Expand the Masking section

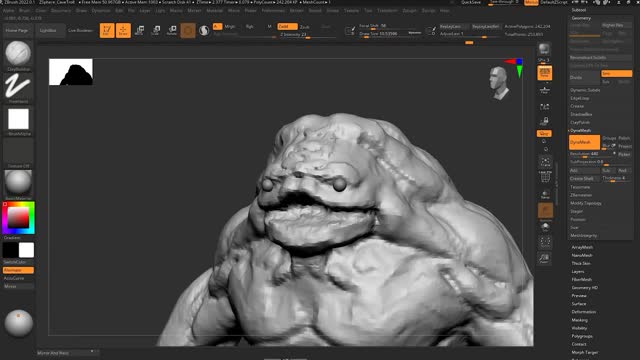click(580, 320)
